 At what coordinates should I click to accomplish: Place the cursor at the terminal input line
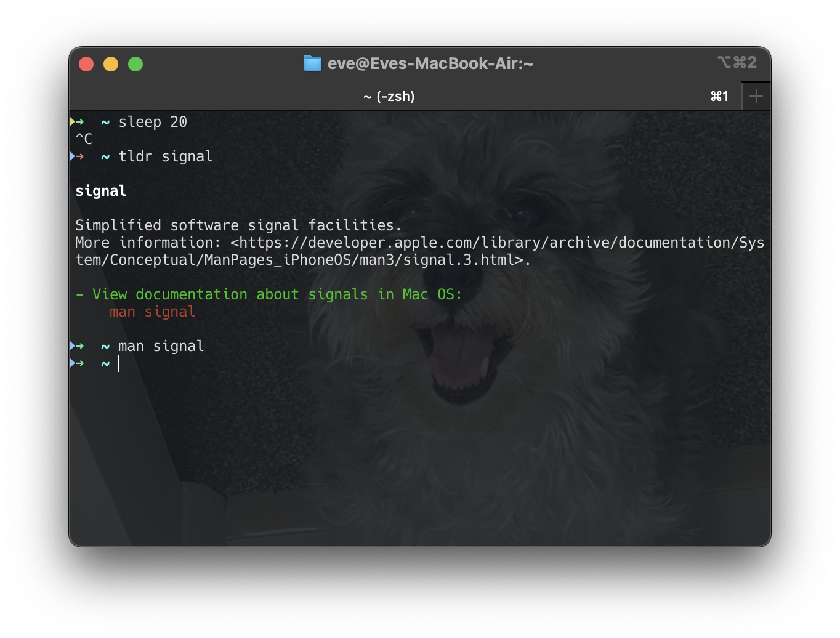(119, 363)
